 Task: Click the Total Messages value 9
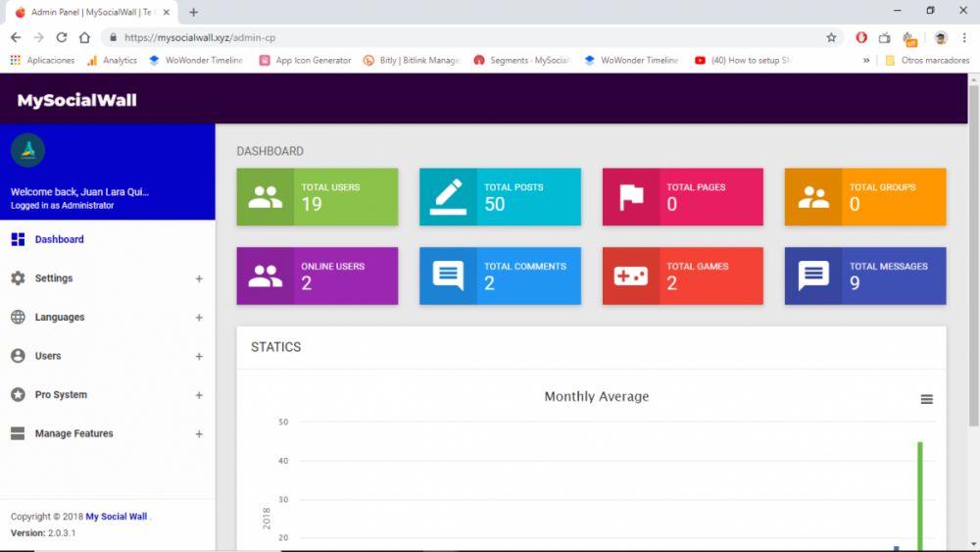point(855,283)
